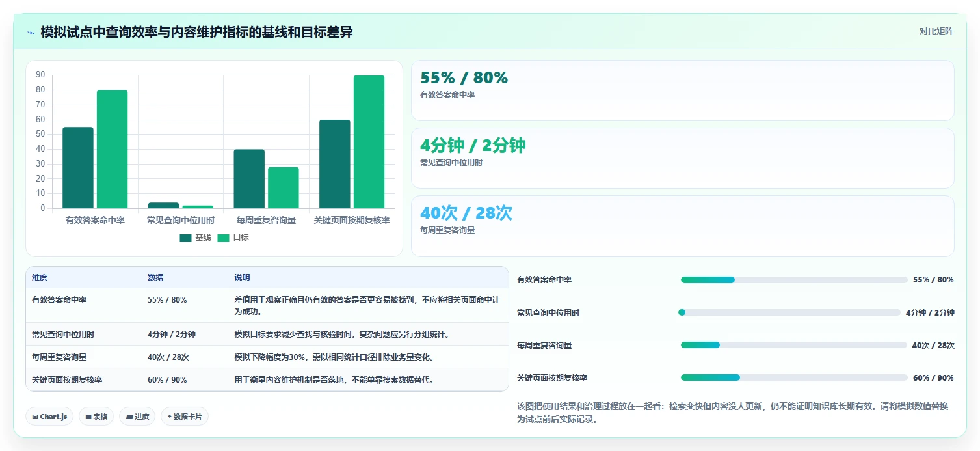Click the x-axis label 常见查询中位用时
Viewport: 980px width, 451px height.
[181, 221]
